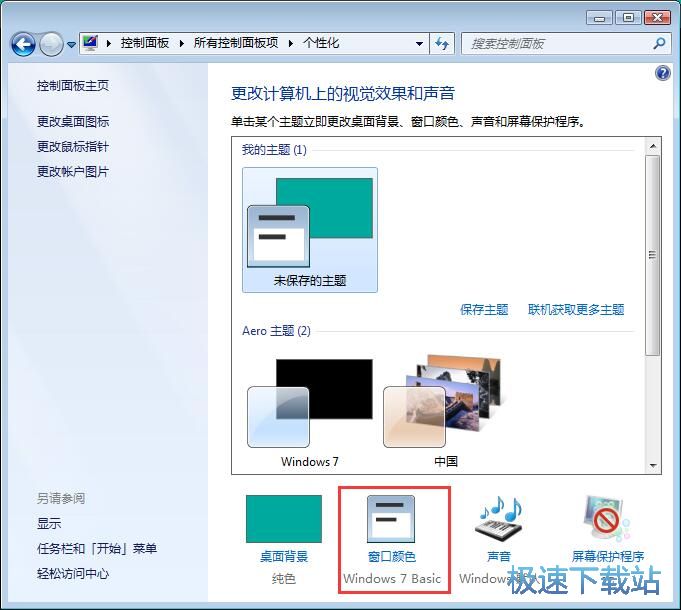
Task: Click the Aero 主题 (2) section heading
Action: pos(276,331)
